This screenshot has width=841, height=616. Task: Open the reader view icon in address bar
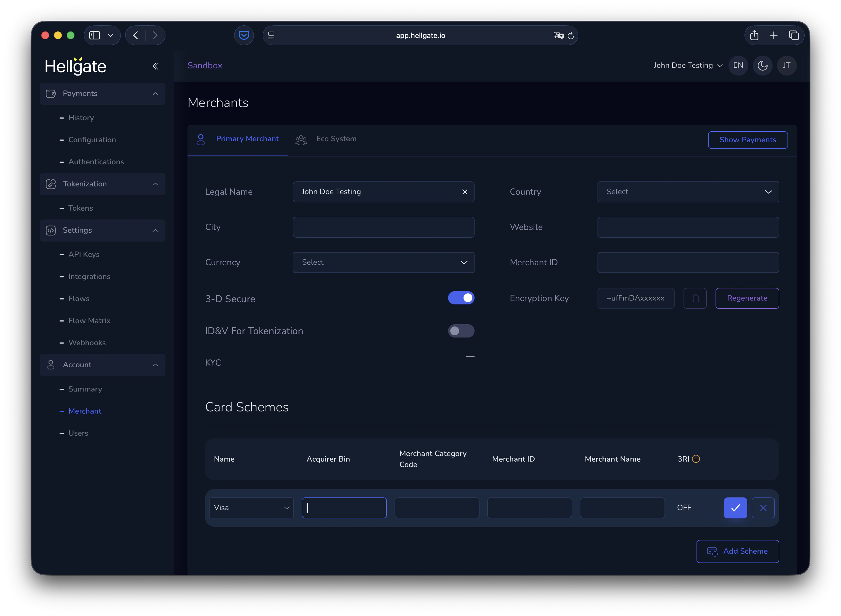[271, 35]
